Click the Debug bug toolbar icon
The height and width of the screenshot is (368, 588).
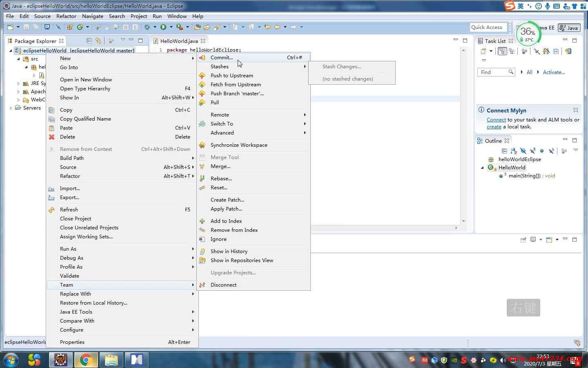tap(147, 27)
